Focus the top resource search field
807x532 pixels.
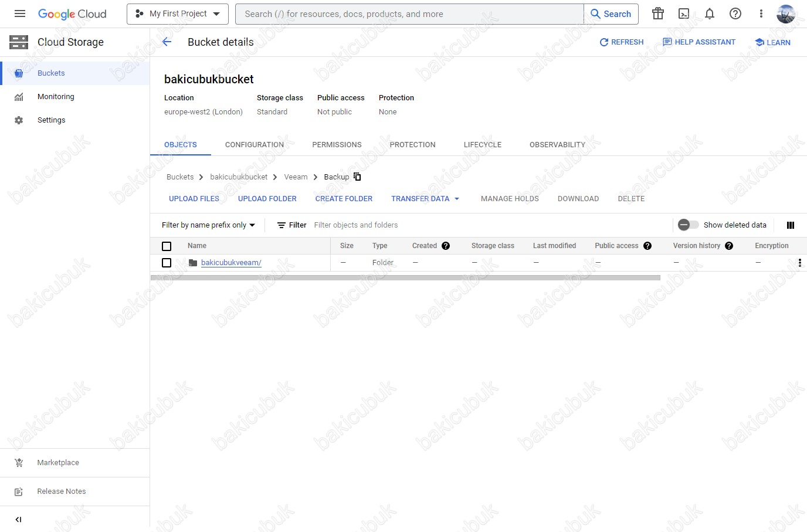(x=409, y=14)
